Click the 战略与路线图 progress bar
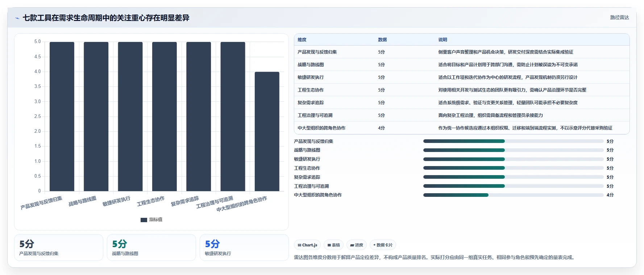 click(514, 150)
